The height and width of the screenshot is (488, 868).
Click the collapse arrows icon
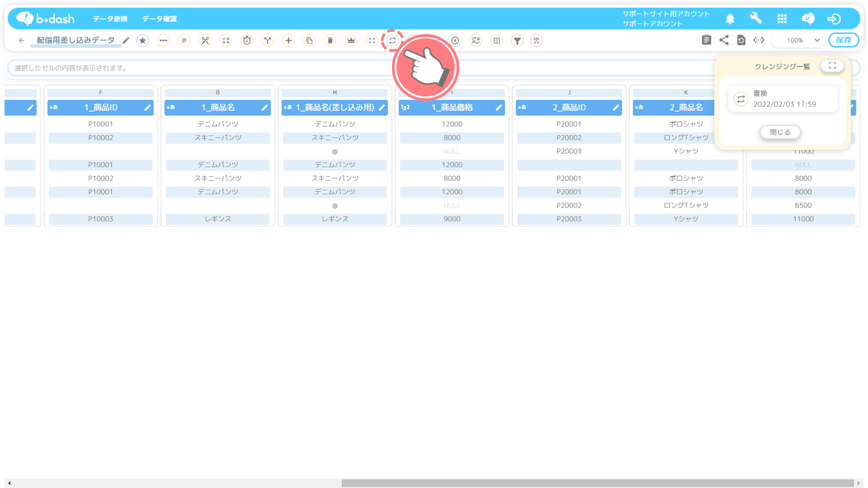pyautogui.click(x=372, y=40)
